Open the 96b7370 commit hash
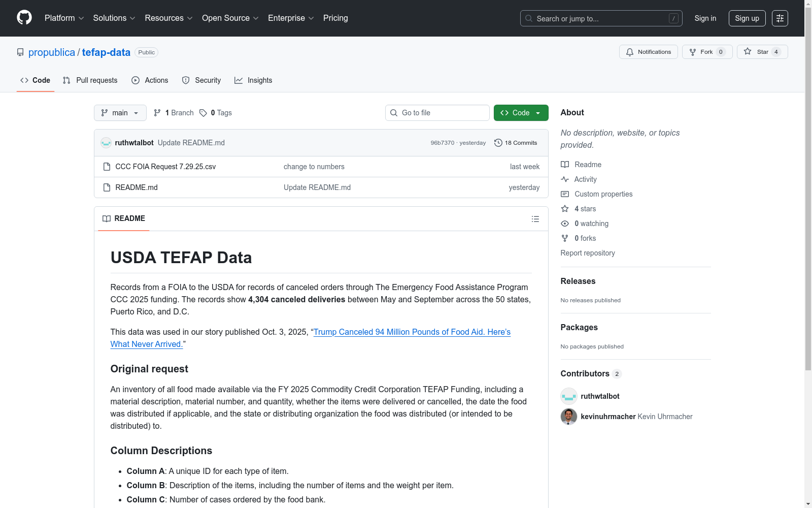Viewport: 812px width, 508px height. click(x=443, y=143)
